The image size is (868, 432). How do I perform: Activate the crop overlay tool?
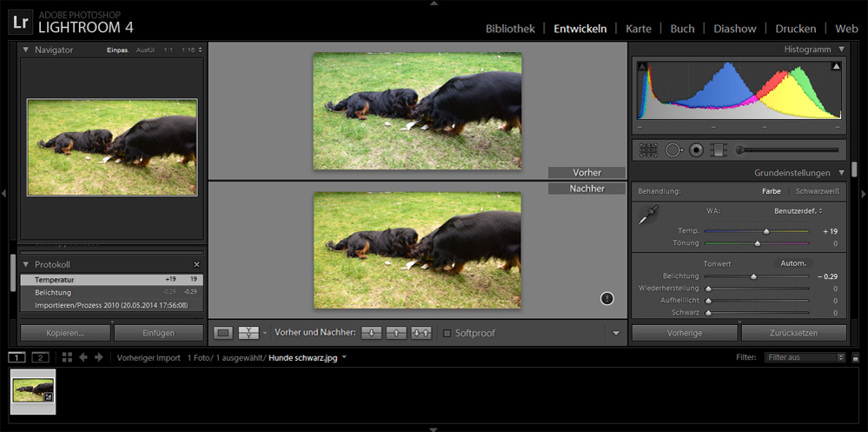click(x=648, y=150)
